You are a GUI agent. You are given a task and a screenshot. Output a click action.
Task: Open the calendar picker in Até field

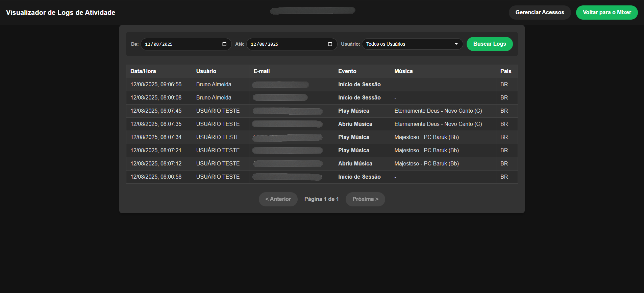coord(330,44)
